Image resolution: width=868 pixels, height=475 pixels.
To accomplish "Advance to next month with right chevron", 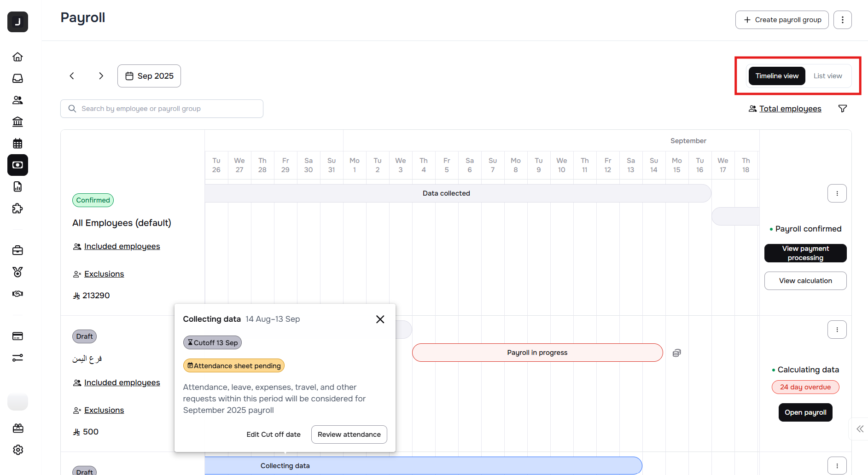I will (101, 76).
